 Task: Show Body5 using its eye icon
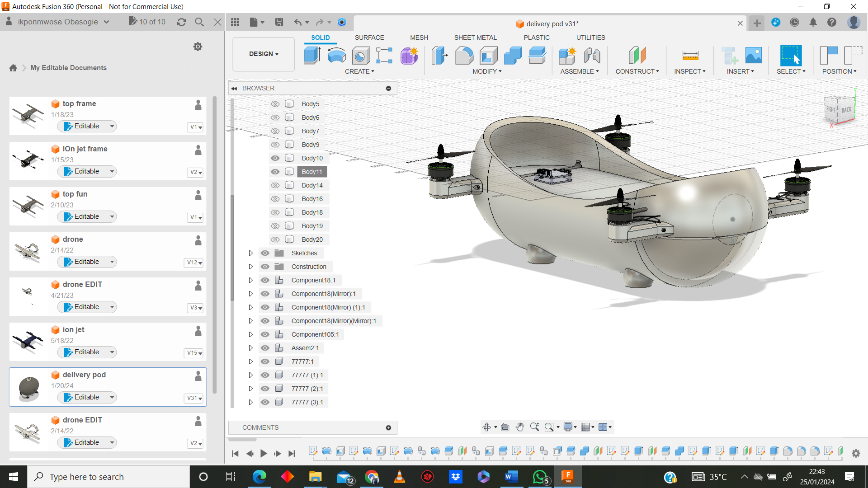[275, 104]
